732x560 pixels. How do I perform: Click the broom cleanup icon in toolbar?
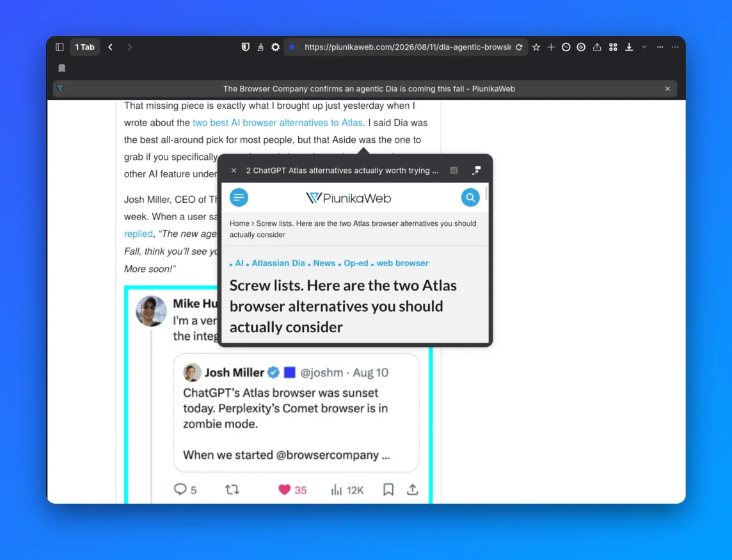pos(260,47)
